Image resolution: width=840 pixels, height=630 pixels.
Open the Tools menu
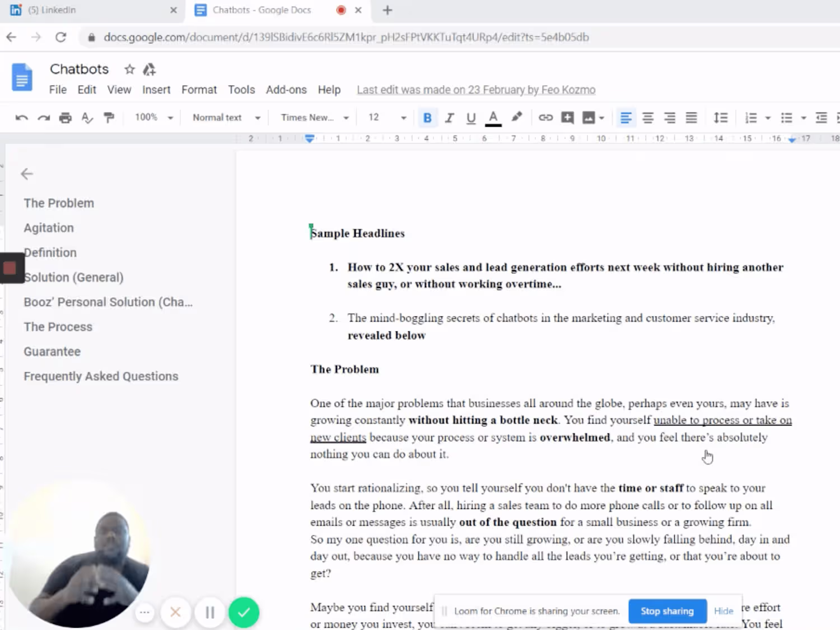tap(241, 90)
